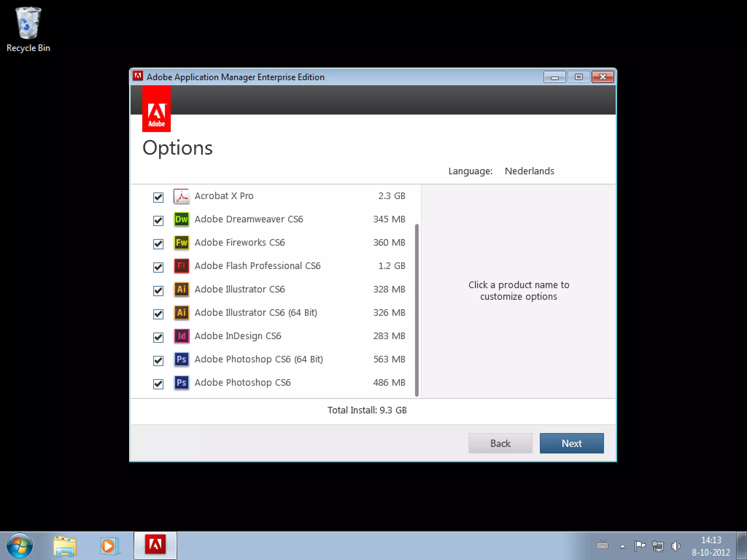Click the taskbar clock showing 14:13
The height and width of the screenshot is (560, 747).
pos(711,546)
